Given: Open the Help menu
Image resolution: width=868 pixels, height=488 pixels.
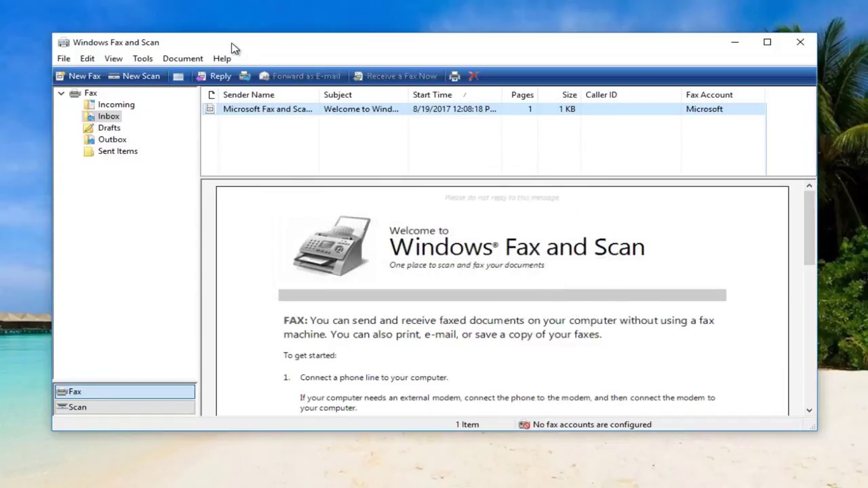Looking at the screenshot, I should pos(222,58).
